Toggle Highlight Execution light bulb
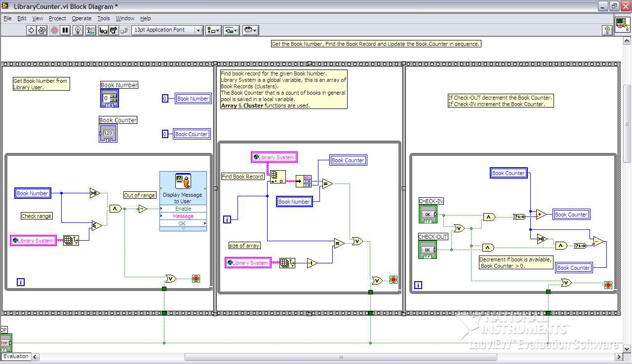632x364 pixels. pos(78,30)
